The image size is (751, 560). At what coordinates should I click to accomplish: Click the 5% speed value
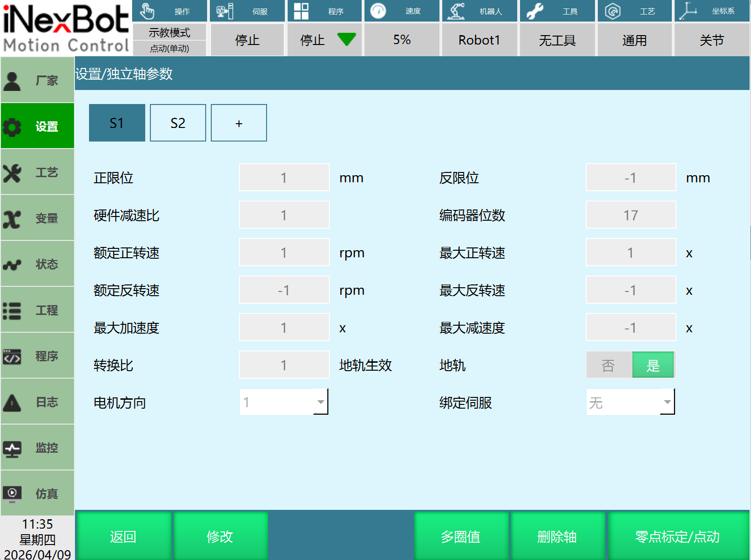tap(402, 40)
